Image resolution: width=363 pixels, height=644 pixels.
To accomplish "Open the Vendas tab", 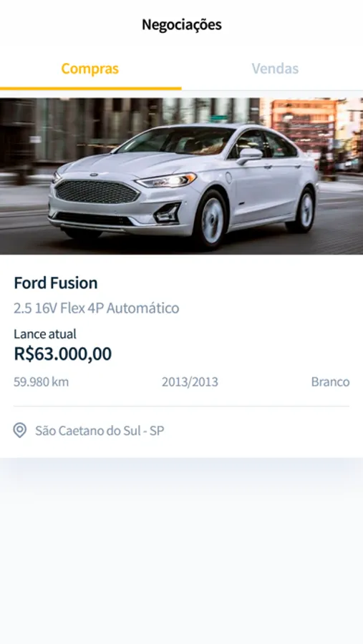I will pyautogui.click(x=275, y=68).
